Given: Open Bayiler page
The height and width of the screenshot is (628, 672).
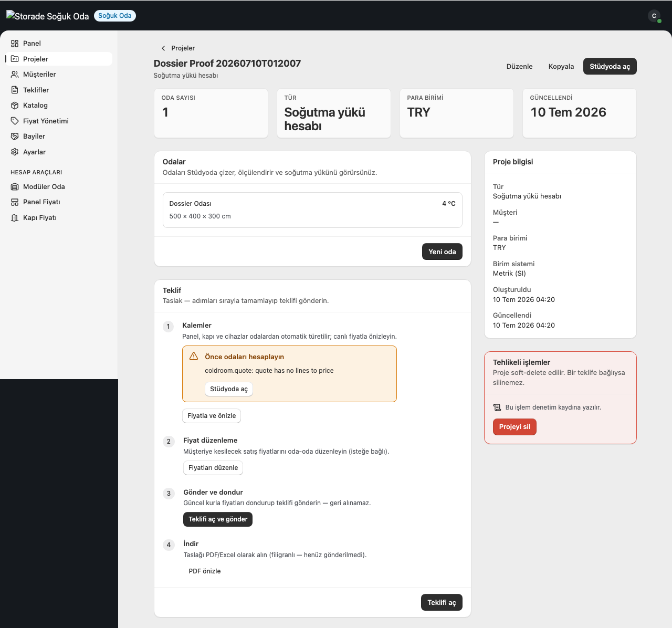Looking at the screenshot, I should point(59,137).
